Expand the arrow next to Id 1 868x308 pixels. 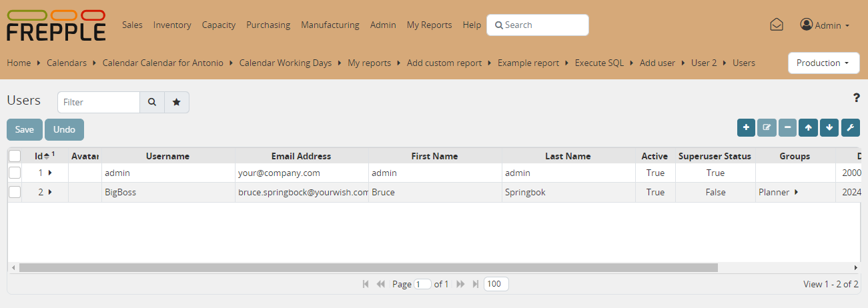50,173
